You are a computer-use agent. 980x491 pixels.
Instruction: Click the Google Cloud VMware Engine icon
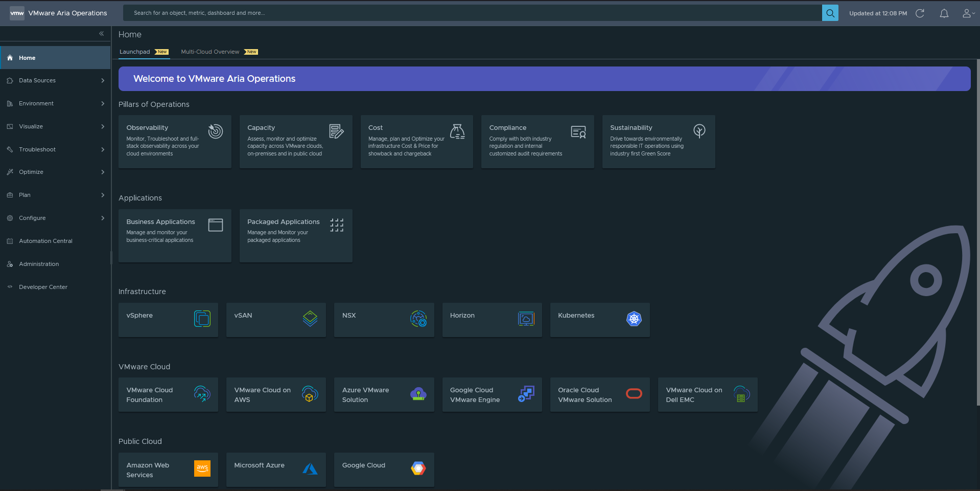[x=526, y=394]
